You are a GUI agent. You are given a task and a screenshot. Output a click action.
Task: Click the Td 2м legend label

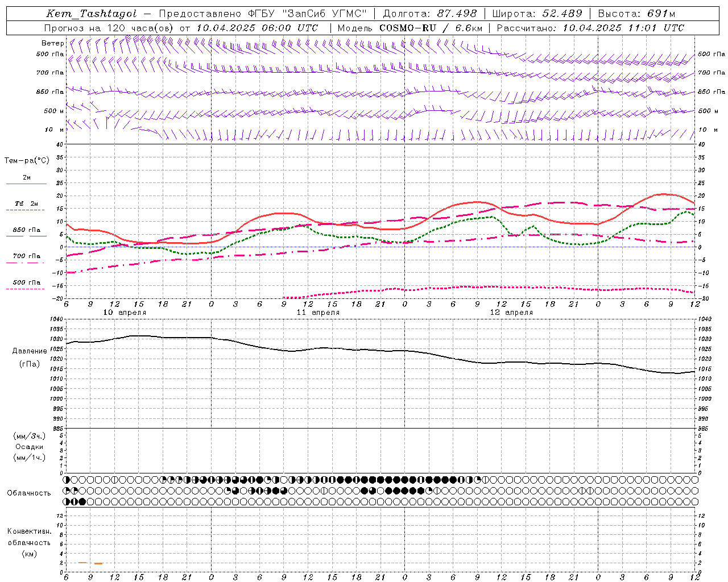(27, 203)
